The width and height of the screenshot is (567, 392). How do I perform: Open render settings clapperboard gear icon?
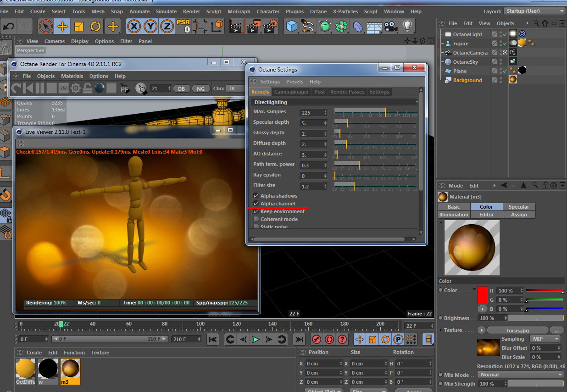click(271, 26)
